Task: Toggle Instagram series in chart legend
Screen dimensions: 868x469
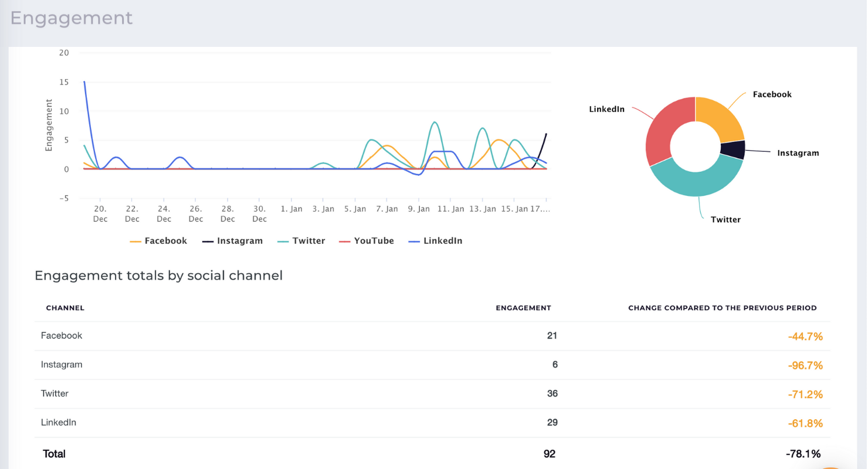Action: (x=232, y=241)
